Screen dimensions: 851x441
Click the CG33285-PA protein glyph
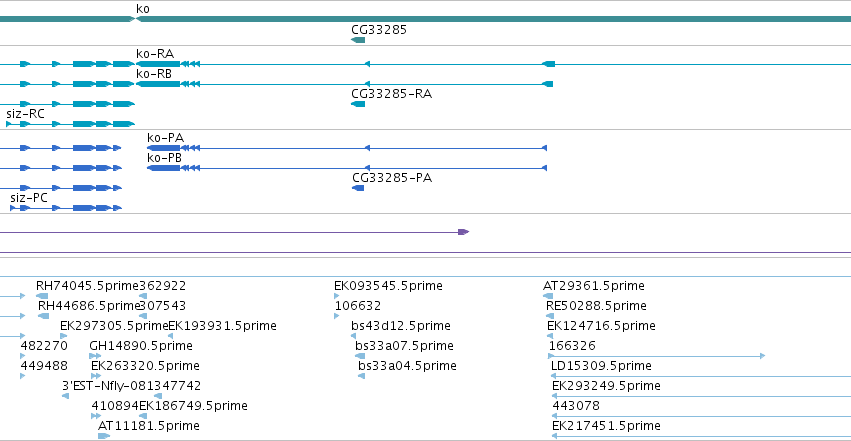(x=358, y=188)
